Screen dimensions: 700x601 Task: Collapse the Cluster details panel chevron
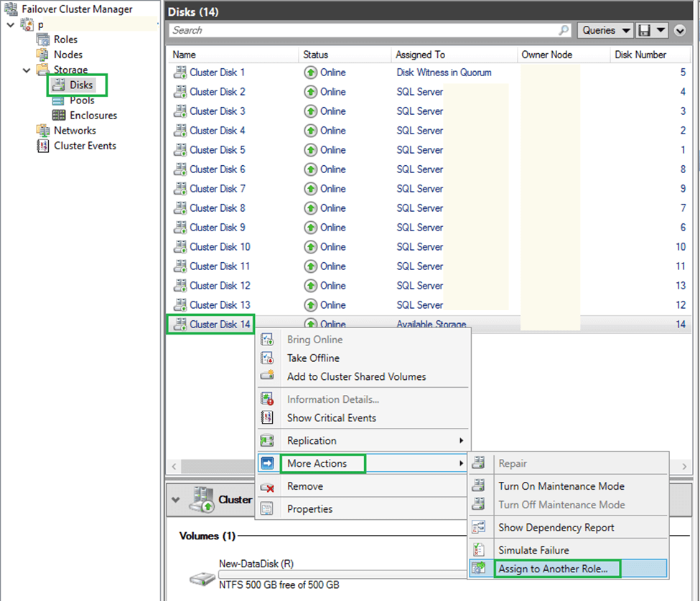point(176,500)
